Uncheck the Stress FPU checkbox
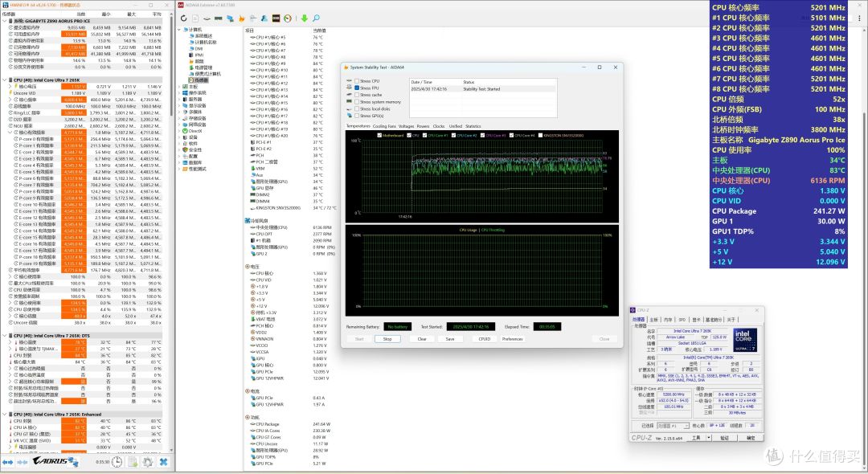868x474 pixels. (357, 88)
